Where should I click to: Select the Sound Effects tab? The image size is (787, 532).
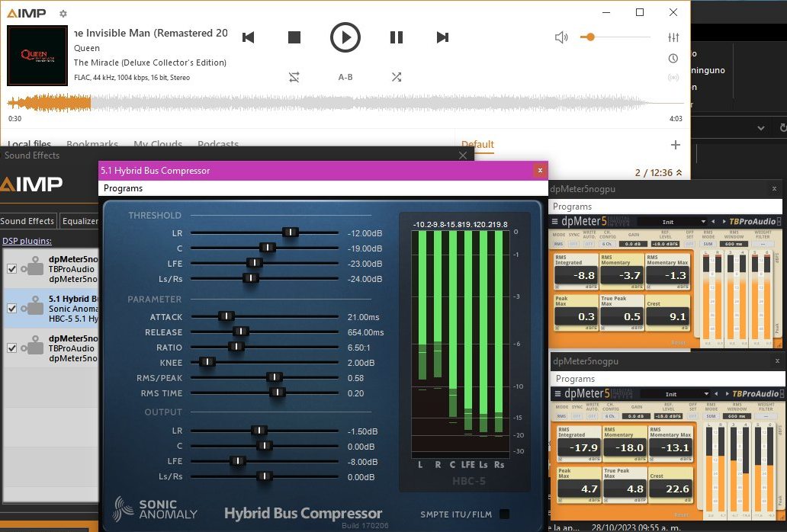27,221
